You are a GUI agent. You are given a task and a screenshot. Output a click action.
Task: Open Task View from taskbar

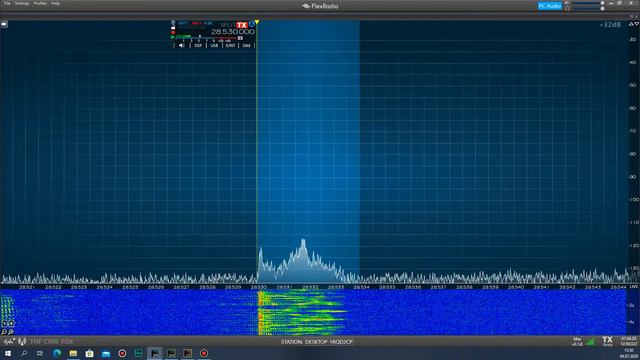click(x=40, y=353)
